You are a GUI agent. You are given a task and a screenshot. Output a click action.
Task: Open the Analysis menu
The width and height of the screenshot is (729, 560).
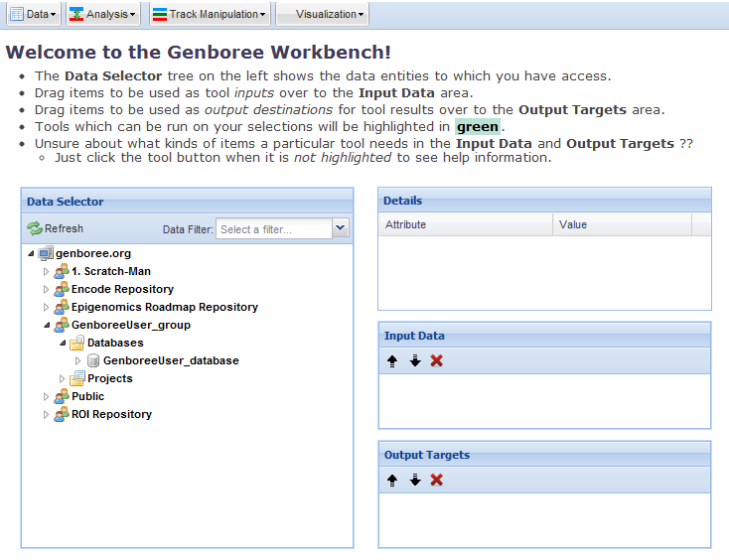click(103, 14)
